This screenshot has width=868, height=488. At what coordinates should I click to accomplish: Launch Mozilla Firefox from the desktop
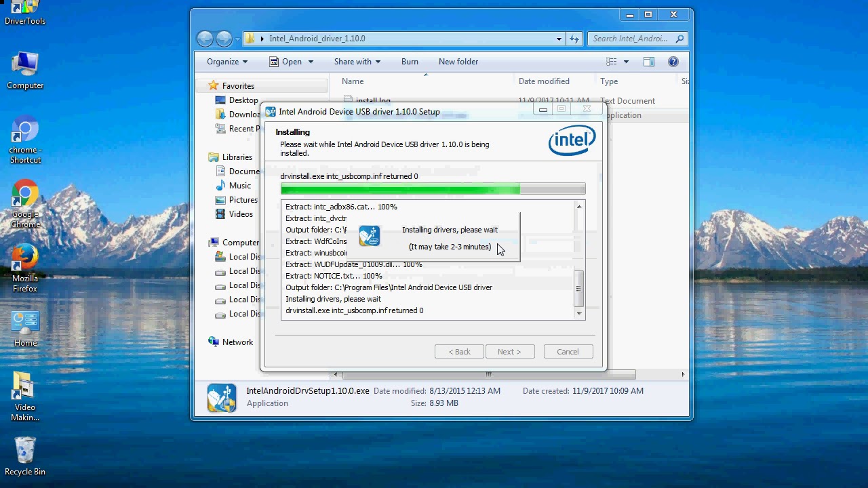[25, 269]
